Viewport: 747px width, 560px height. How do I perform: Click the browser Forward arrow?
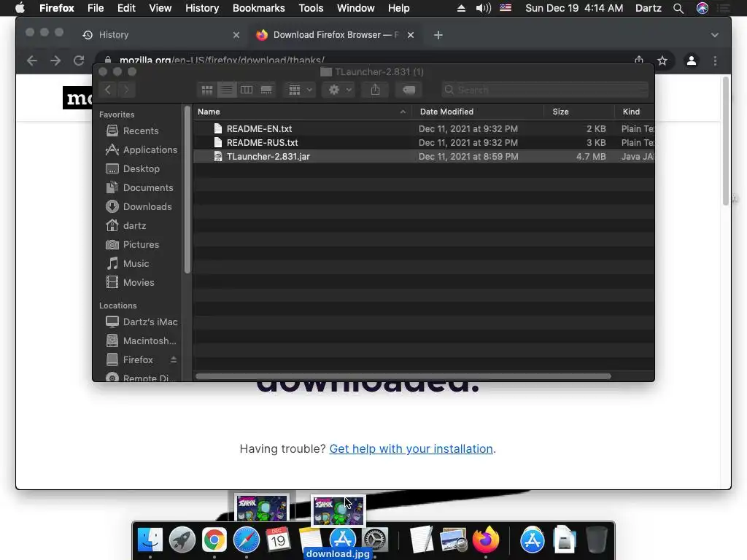click(55, 61)
